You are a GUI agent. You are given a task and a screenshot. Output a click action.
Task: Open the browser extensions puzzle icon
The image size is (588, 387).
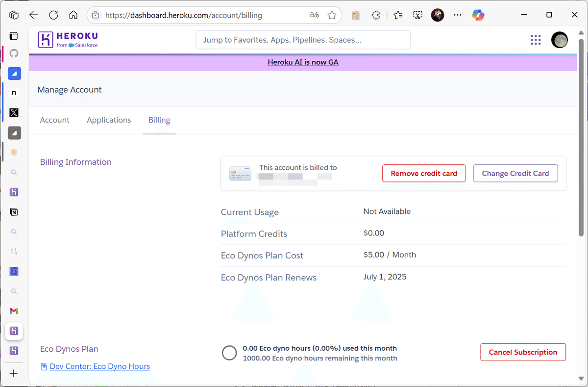[376, 15]
